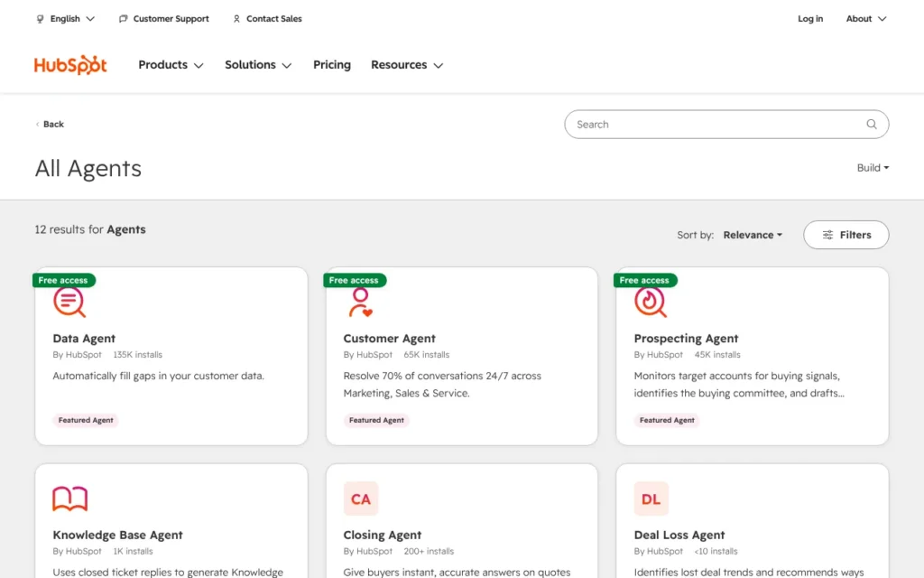The width and height of the screenshot is (924, 578).
Task: Expand the About menu
Action: click(866, 19)
